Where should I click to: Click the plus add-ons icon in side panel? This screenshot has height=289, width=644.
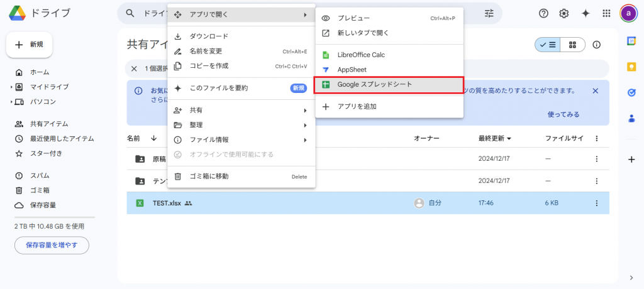point(631,160)
